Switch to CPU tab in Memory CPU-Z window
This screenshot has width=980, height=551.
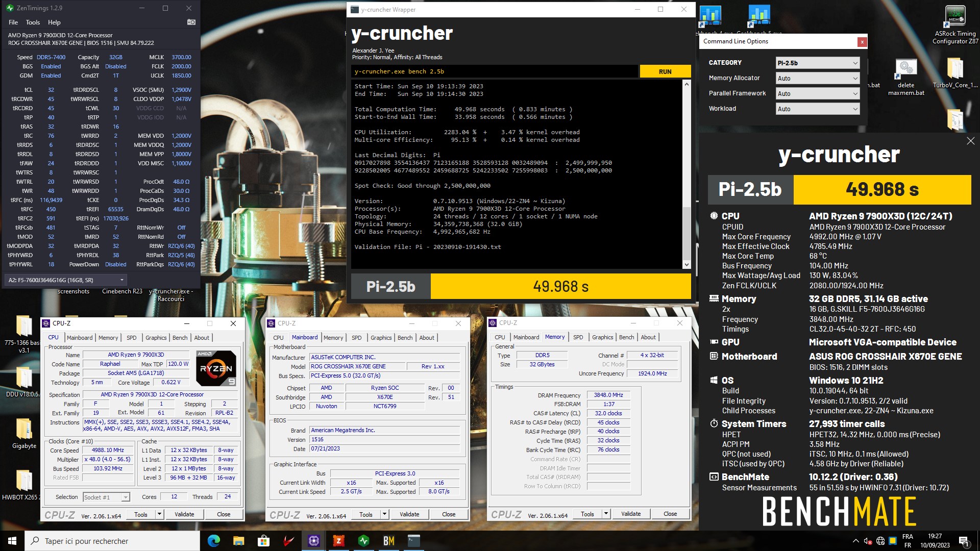click(500, 337)
